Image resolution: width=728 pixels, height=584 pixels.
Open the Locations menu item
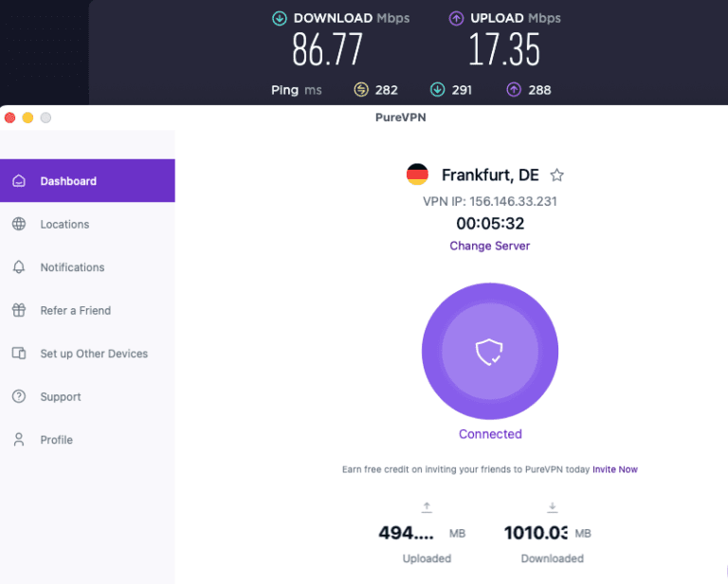point(87,224)
